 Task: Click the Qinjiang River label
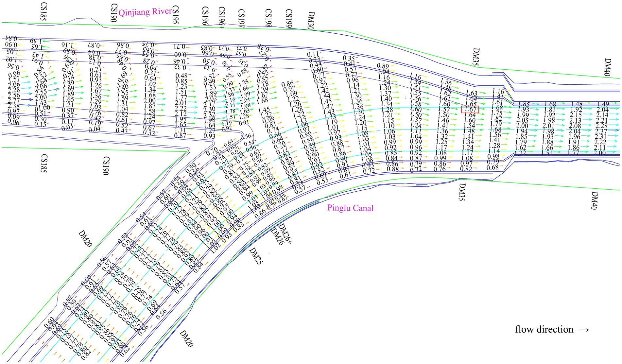coord(145,12)
